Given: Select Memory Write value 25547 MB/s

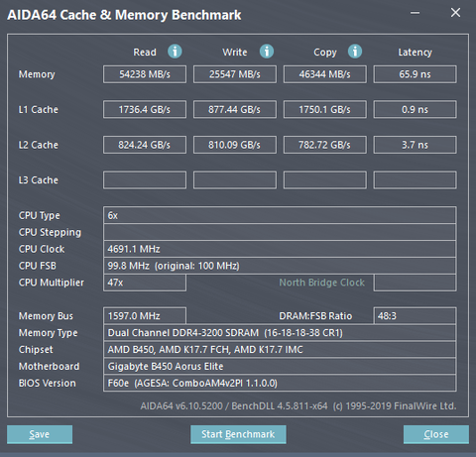Looking at the screenshot, I should [x=235, y=74].
